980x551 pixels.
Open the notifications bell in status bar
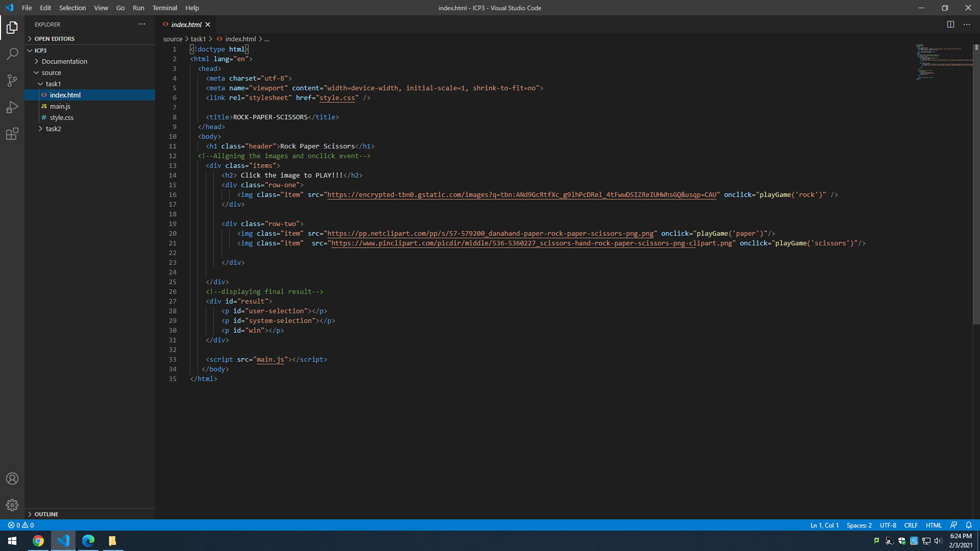969,525
